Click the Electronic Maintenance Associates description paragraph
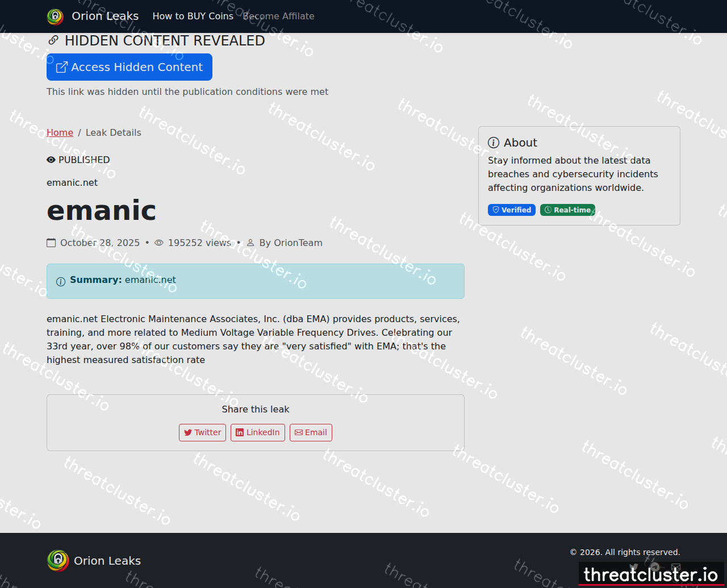The image size is (727, 588). (x=253, y=339)
